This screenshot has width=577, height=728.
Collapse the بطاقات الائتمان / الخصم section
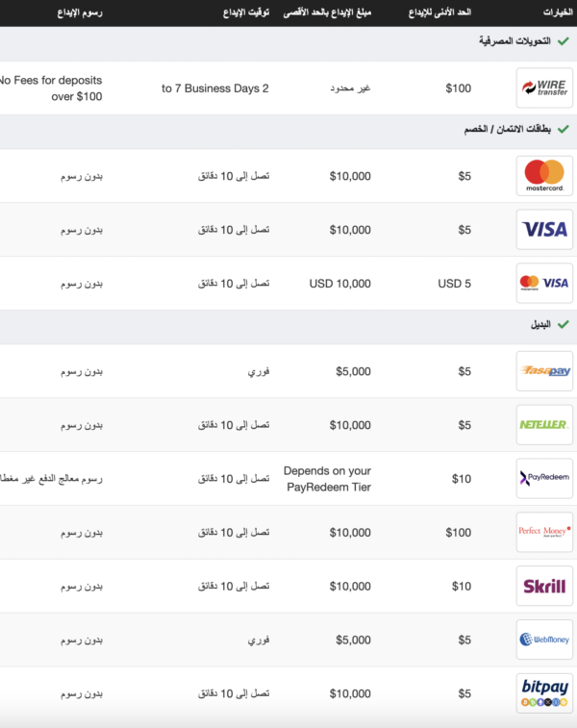564,129
